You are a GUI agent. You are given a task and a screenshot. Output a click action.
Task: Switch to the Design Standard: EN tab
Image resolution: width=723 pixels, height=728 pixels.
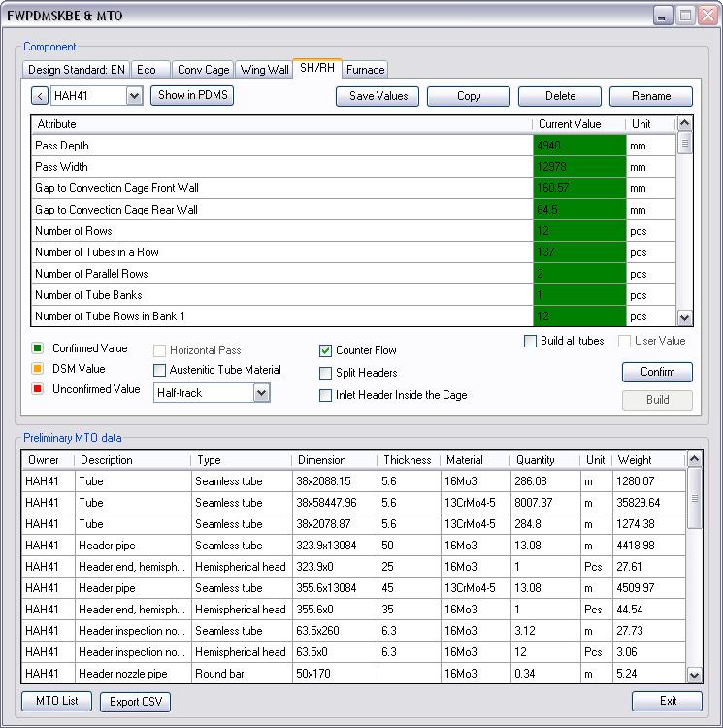(76, 70)
